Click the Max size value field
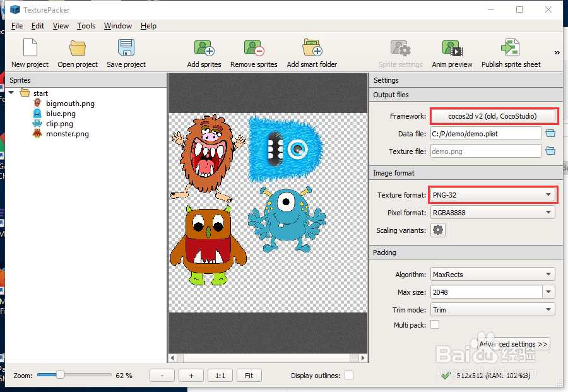This screenshot has height=392, width=568. [487, 292]
